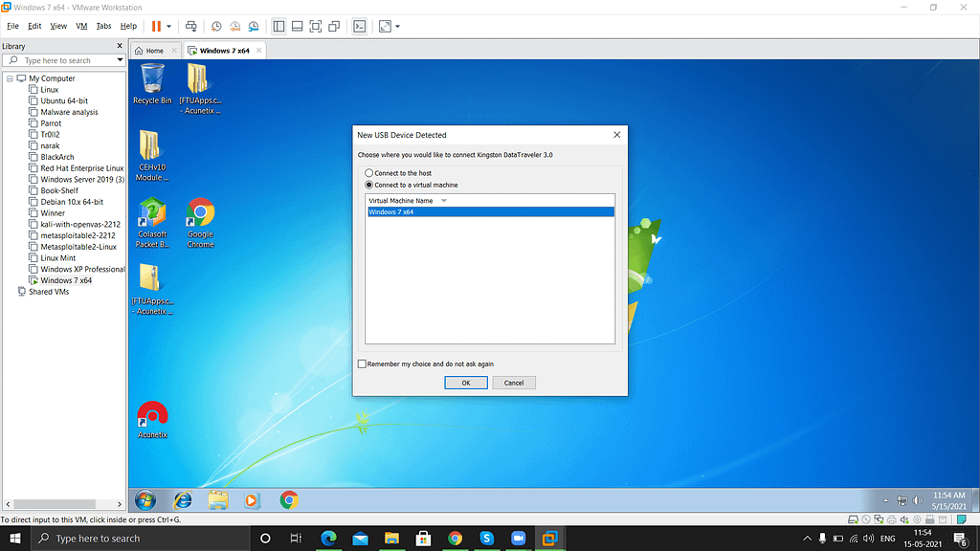
Task: Open the Tabs menu
Action: 103,26
